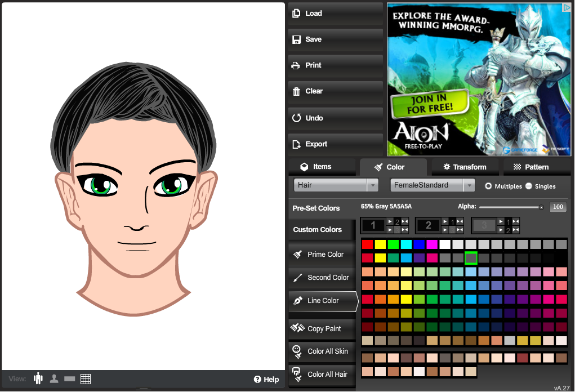Switch to the Transform tab
The width and height of the screenshot is (575, 392).
click(x=465, y=167)
